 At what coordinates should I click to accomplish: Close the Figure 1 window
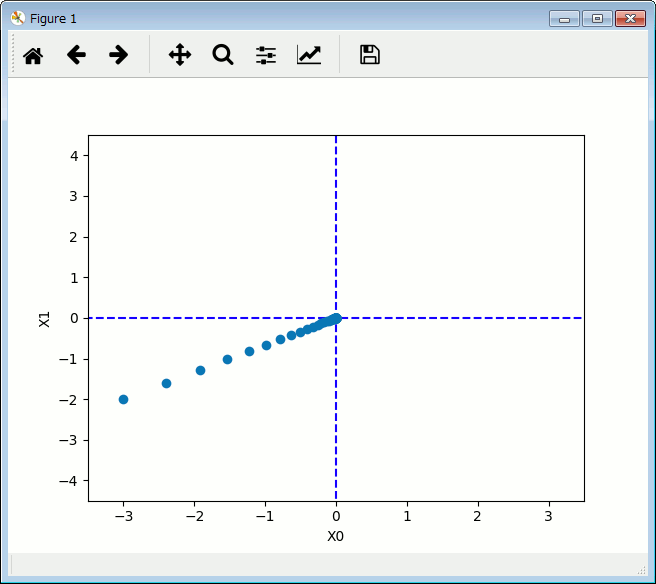[630, 18]
